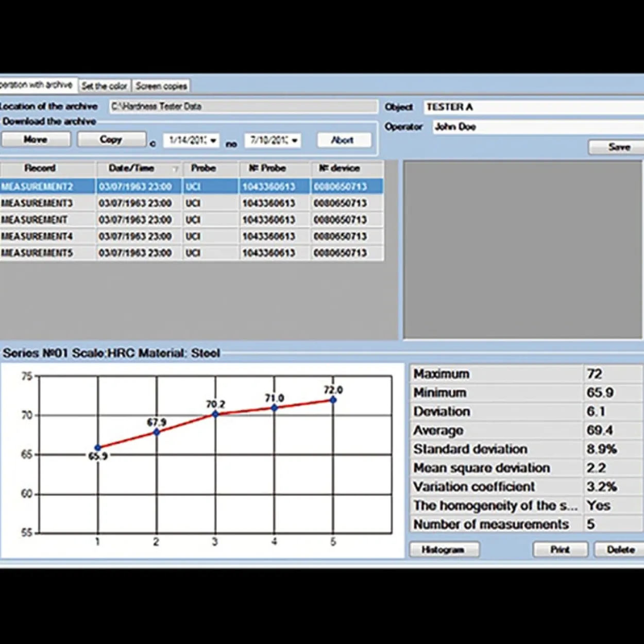The height and width of the screenshot is (644, 644).
Task: Click the Series №01 Scale:HRC Material: Steel heading
Action: click(112, 353)
